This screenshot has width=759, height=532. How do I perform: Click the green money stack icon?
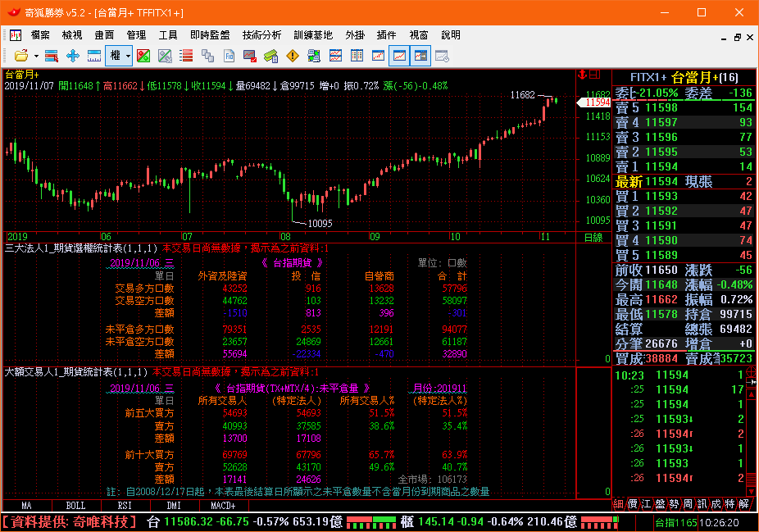271,56
